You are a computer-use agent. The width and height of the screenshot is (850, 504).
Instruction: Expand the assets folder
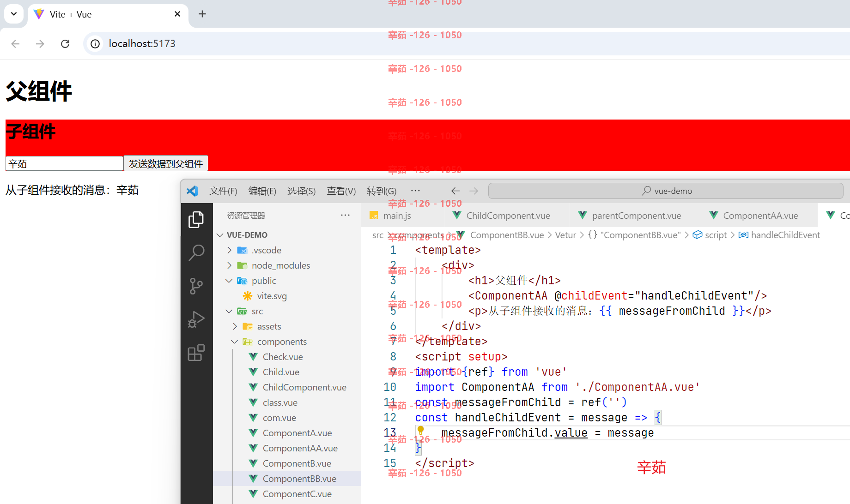[235, 326]
